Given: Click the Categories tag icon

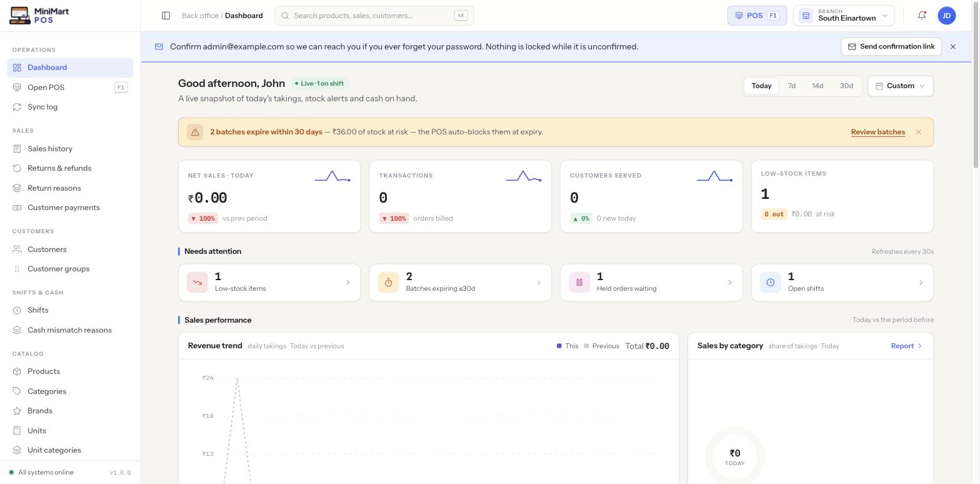Looking at the screenshot, I should click(x=17, y=391).
